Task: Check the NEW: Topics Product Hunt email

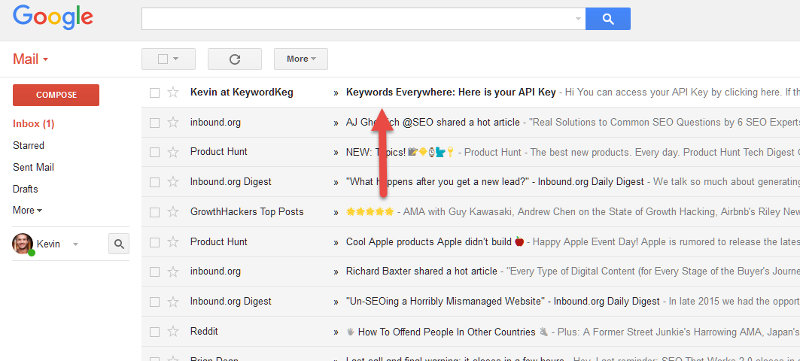Action: point(155,152)
